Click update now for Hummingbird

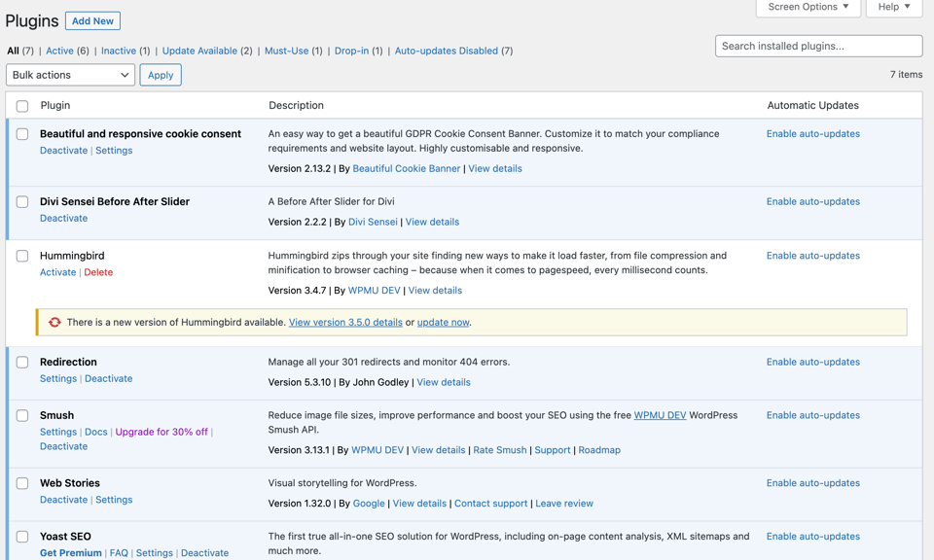point(444,323)
